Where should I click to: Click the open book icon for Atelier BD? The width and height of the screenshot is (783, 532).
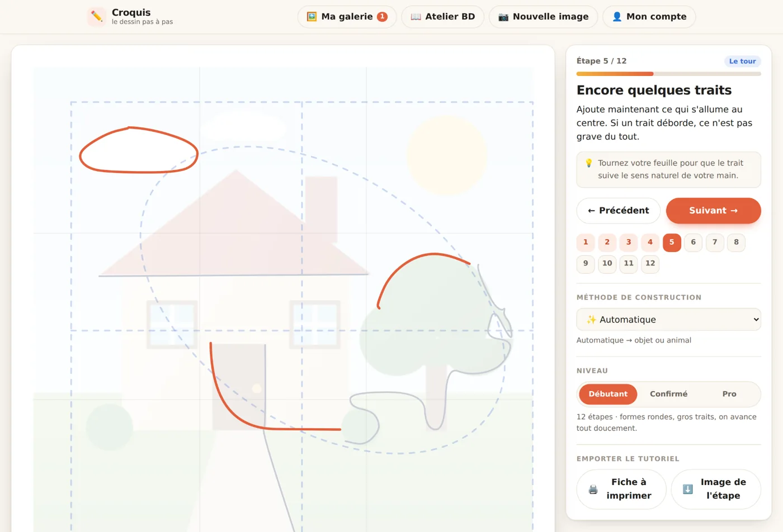[416, 17]
